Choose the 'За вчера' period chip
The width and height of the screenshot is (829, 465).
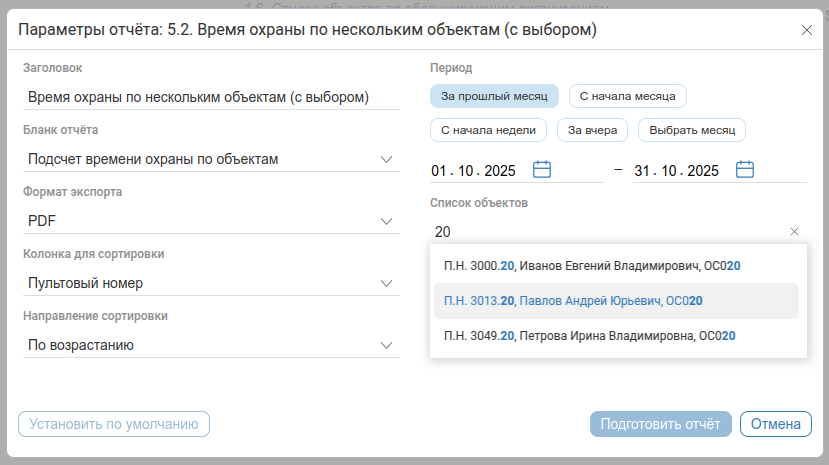click(x=593, y=130)
